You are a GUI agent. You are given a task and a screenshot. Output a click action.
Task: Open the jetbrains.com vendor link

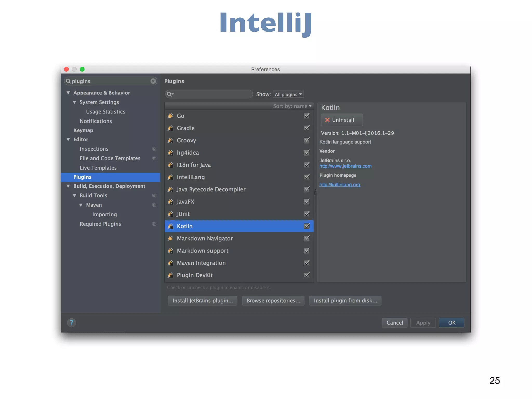coord(345,166)
